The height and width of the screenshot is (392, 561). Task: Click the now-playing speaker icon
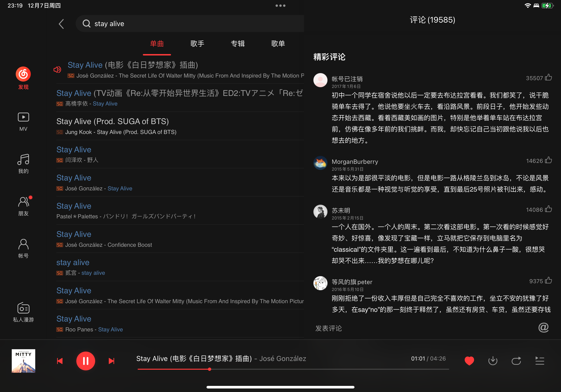pyautogui.click(x=57, y=70)
